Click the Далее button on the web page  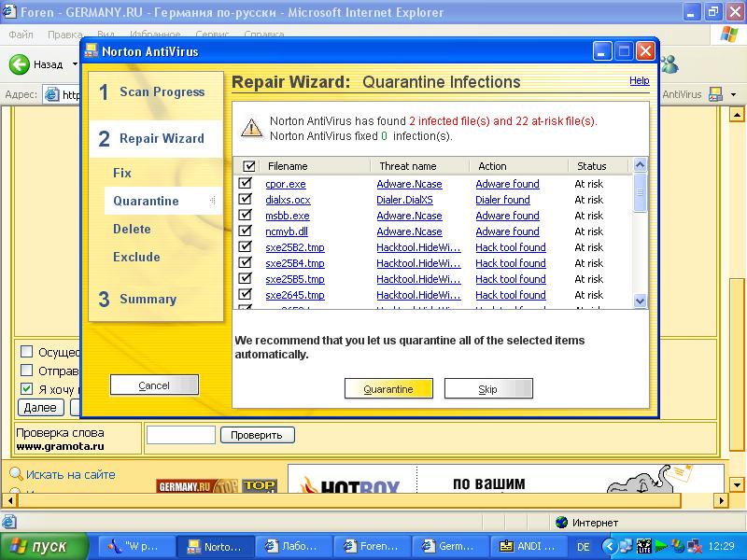click(40, 407)
